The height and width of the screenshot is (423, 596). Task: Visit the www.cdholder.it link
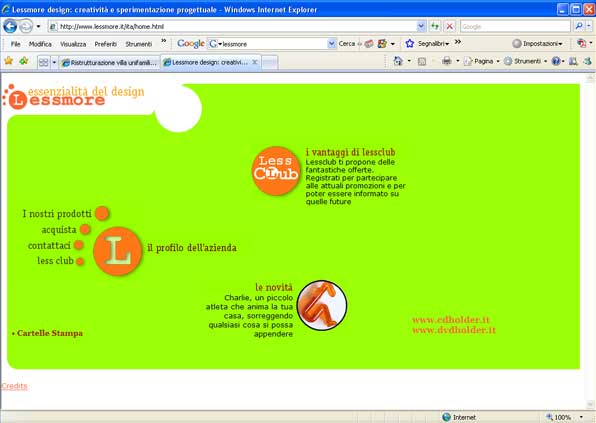[x=451, y=320]
